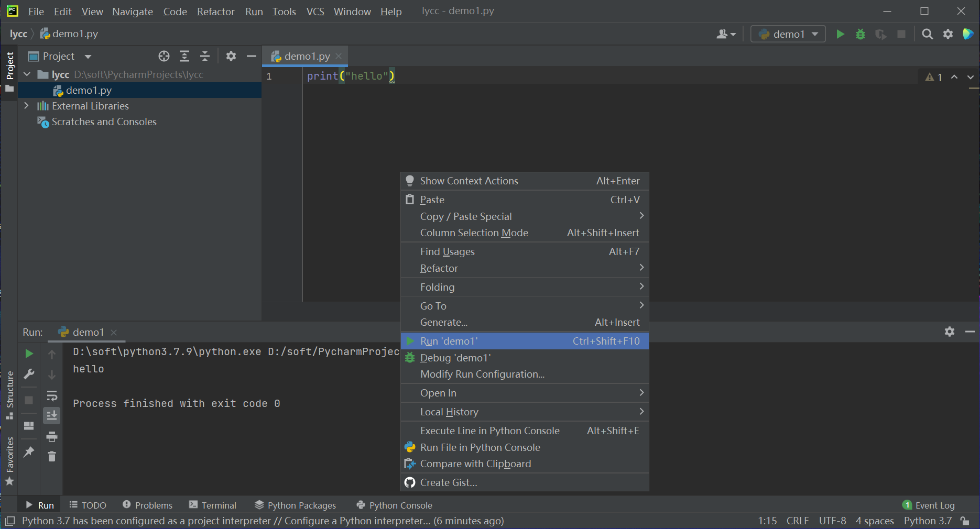Expand External Libraries in the Project panel

27,106
